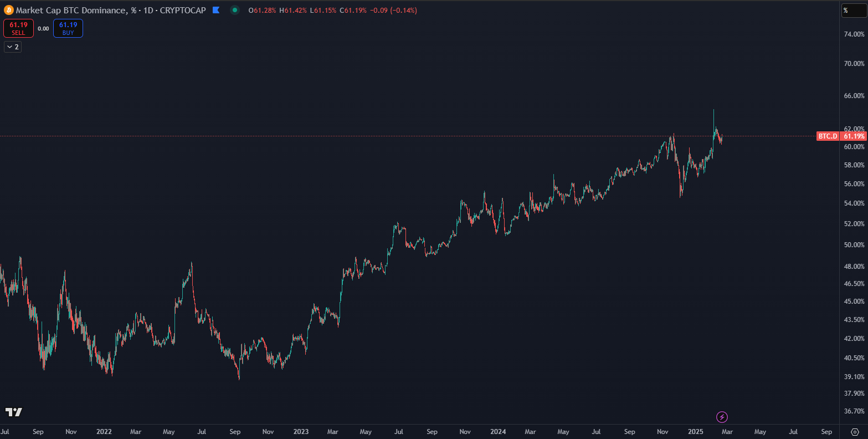Click the 50.00% level on price scale
The height and width of the screenshot is (439, 868).
click(854, 245)
